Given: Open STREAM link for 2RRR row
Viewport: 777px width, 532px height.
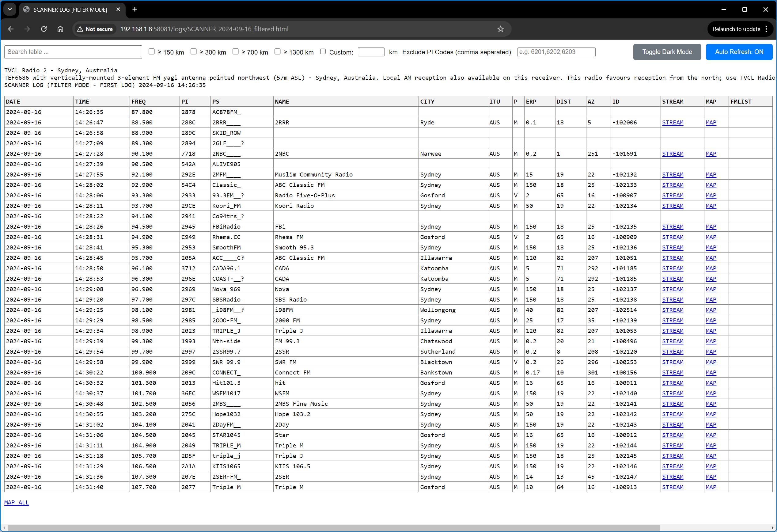Looking at the screenshot, I should tap(672, 122).
